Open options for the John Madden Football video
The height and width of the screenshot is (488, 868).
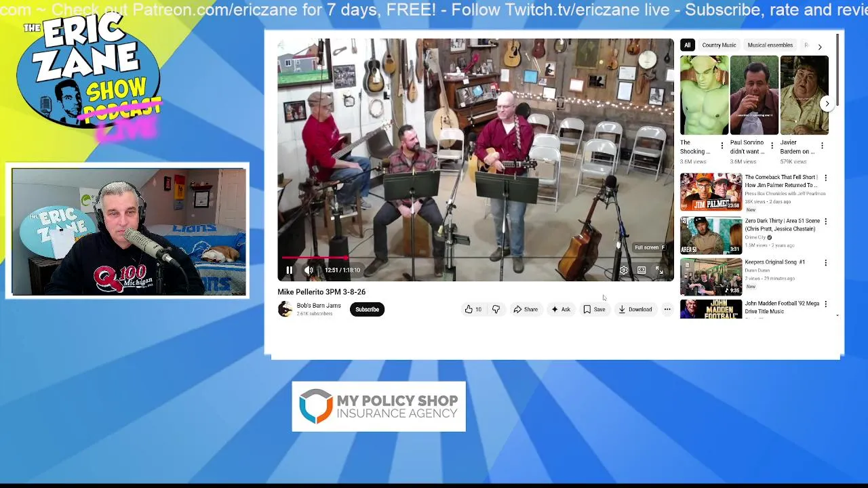pyautogui.click(x=825, y=304)
